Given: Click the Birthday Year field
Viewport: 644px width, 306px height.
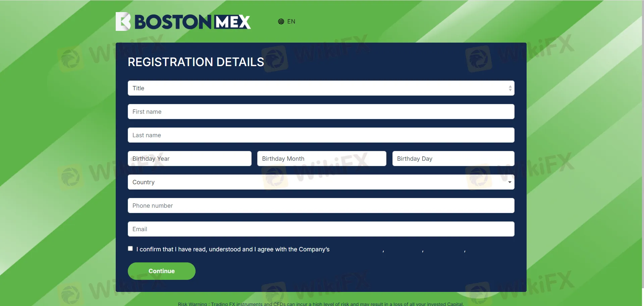Looking at the screenshot, I should pos(190,158).
